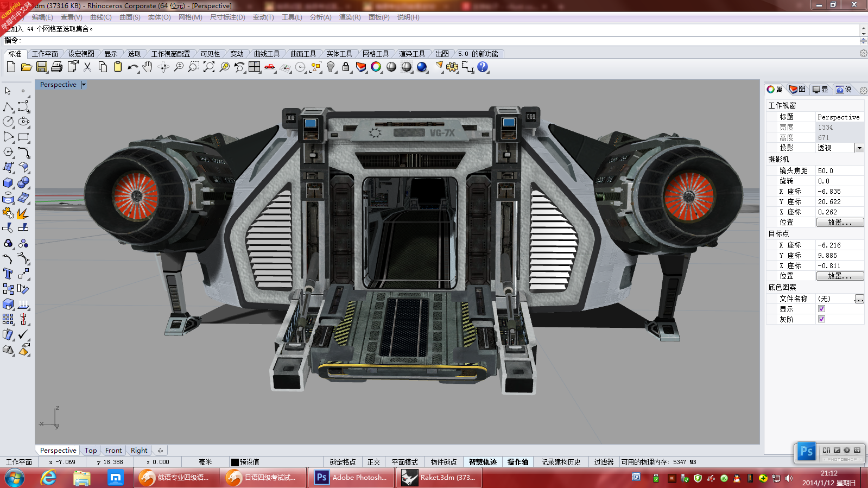Viewport: 868px width, 488px height.
Task: Print the viewport with printer icon
Action: pyautogui.click(x=56, y=67)
